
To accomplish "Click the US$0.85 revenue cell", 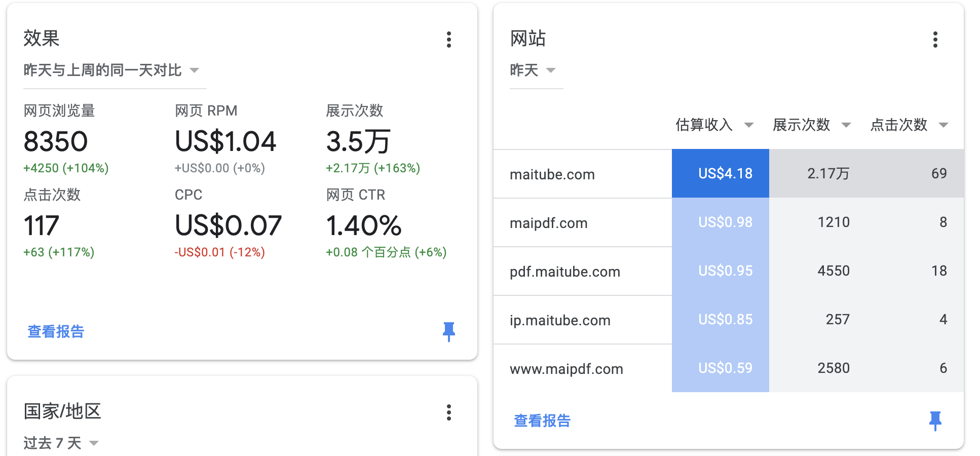I will (x=721, y=319).
